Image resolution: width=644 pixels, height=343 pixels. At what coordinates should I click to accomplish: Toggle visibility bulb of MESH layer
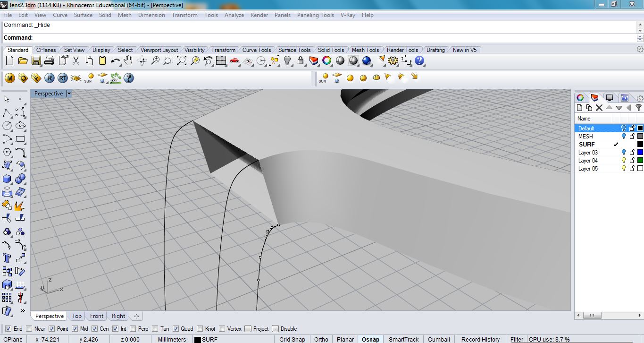point(624,137)
